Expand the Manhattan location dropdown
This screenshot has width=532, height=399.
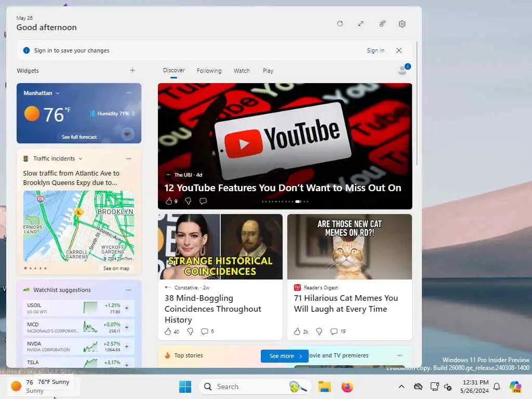coord(57,94)
